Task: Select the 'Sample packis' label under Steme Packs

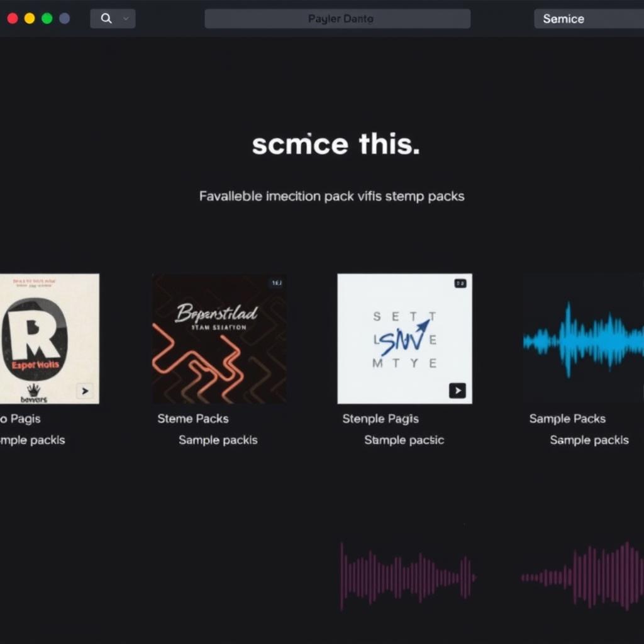Action: (x=218, y=440)
